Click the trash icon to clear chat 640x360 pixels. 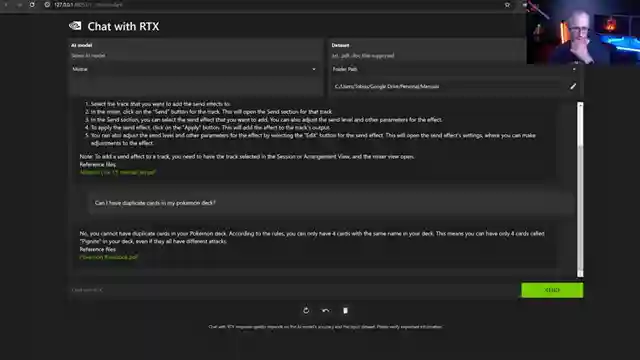pos(345,311)
